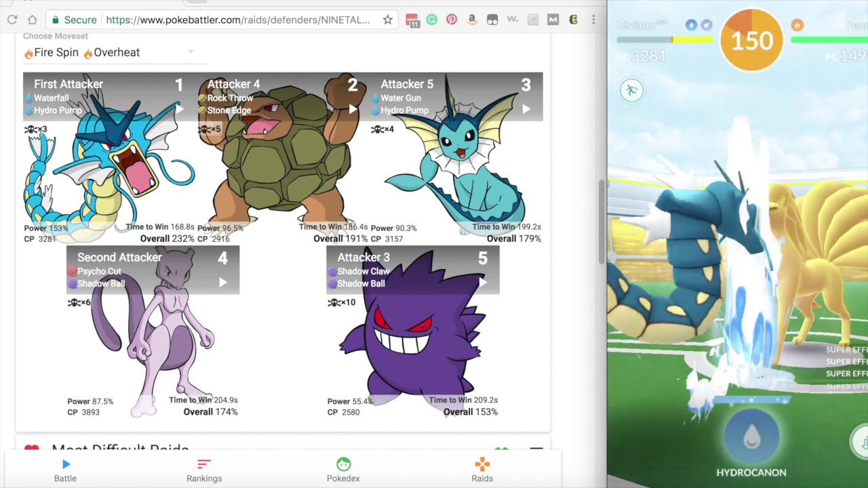868x488 pixels.
Task: Click the 'Overall 179%' score
Action: (514, 239)
